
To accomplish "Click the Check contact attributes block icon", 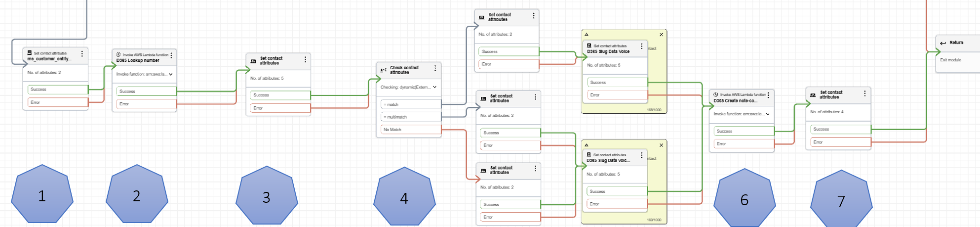I will [383, 70].
